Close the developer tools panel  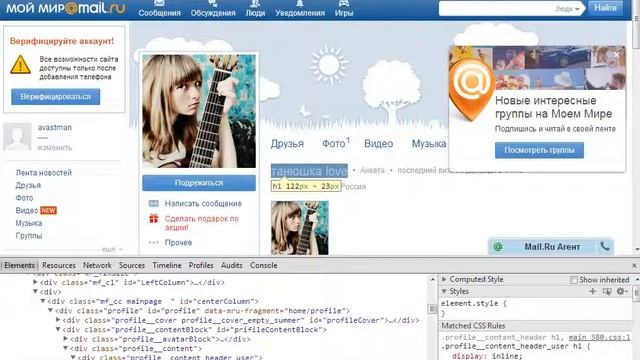pyautogui.click(x=634, y=265)
